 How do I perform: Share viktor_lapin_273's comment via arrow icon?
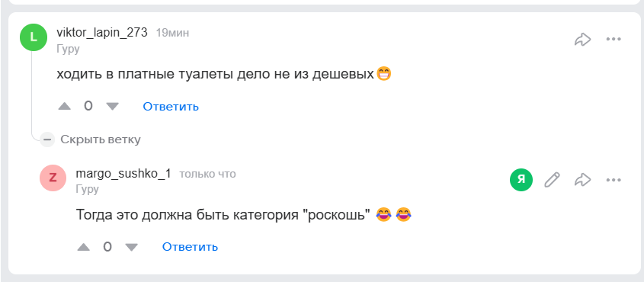[582, 40]
